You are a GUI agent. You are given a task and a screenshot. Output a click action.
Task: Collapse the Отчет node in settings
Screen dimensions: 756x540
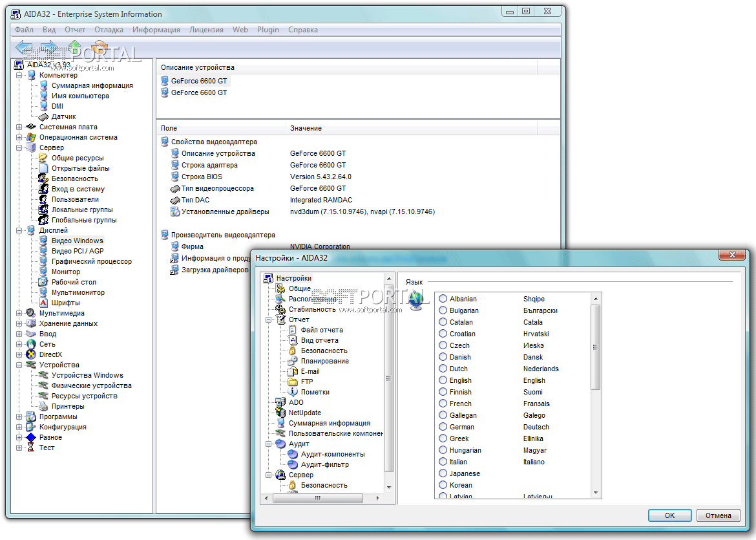pos(269,319)
